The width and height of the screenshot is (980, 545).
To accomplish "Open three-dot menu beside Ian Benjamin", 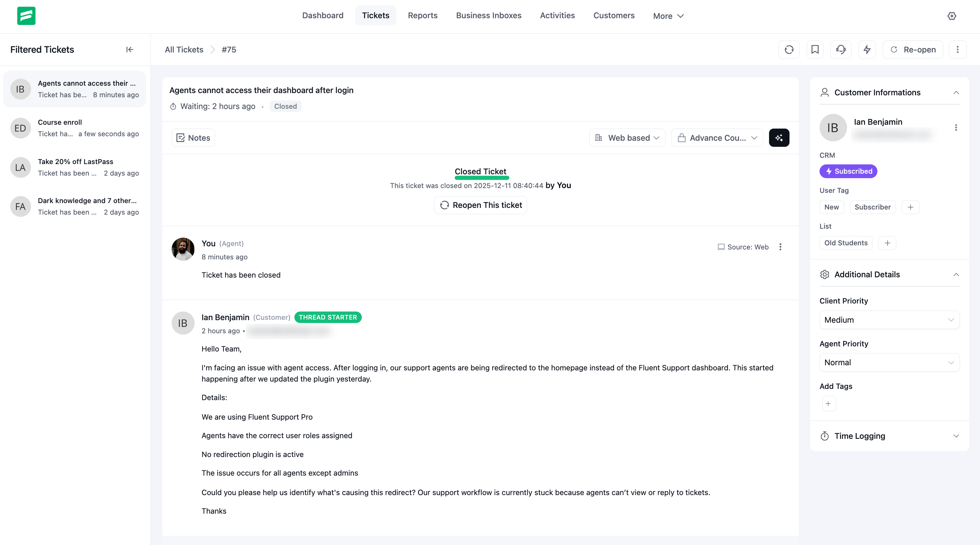I will (x=956, y=128).
